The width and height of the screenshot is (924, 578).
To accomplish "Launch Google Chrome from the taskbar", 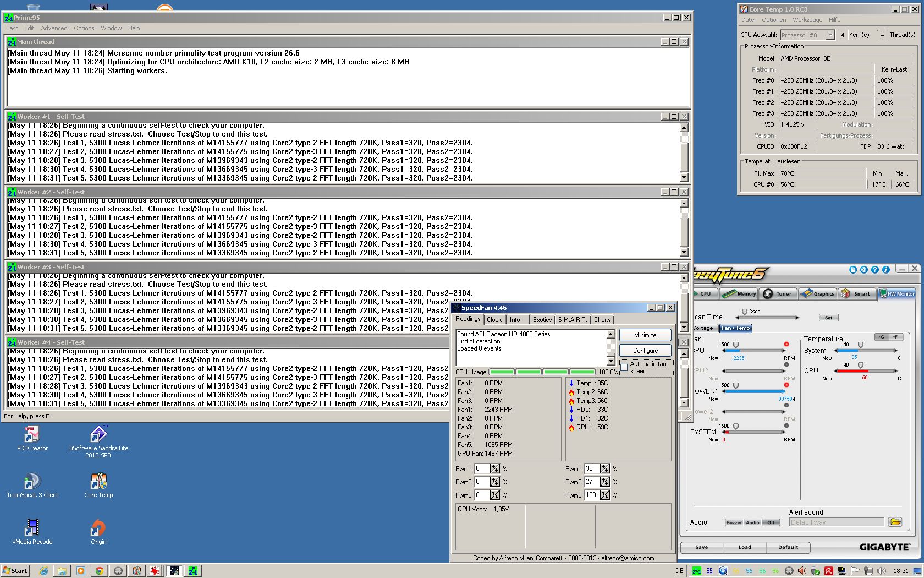I will (100, 571).
